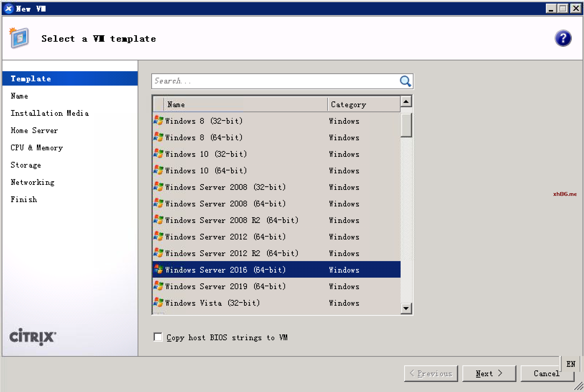Minimize the New VM window

(551, 9)
